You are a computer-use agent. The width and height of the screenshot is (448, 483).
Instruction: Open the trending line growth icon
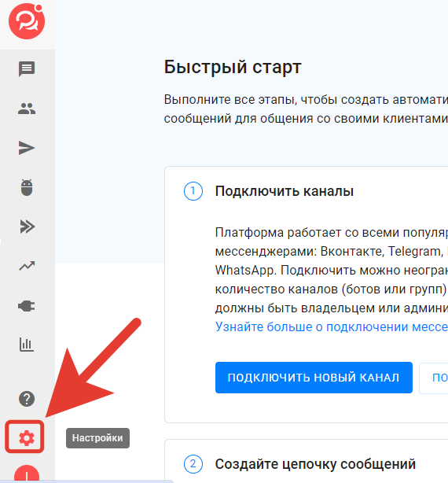point(27,266)
